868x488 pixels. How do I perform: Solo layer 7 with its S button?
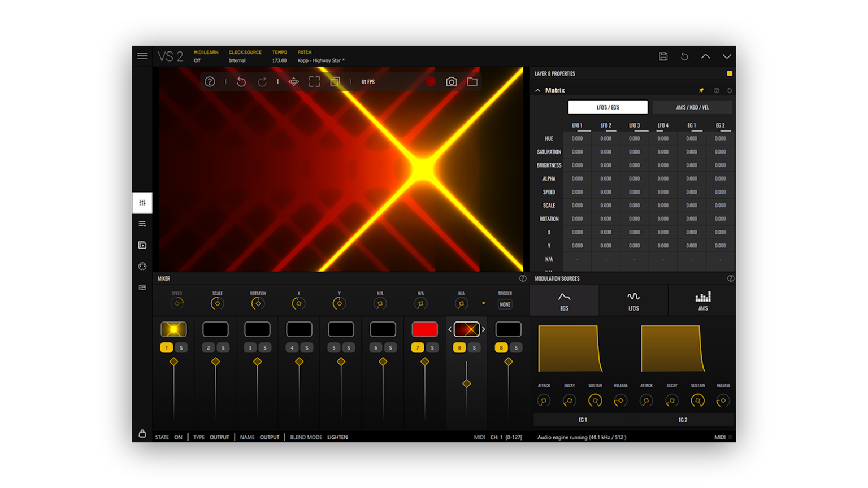(432, 348)
